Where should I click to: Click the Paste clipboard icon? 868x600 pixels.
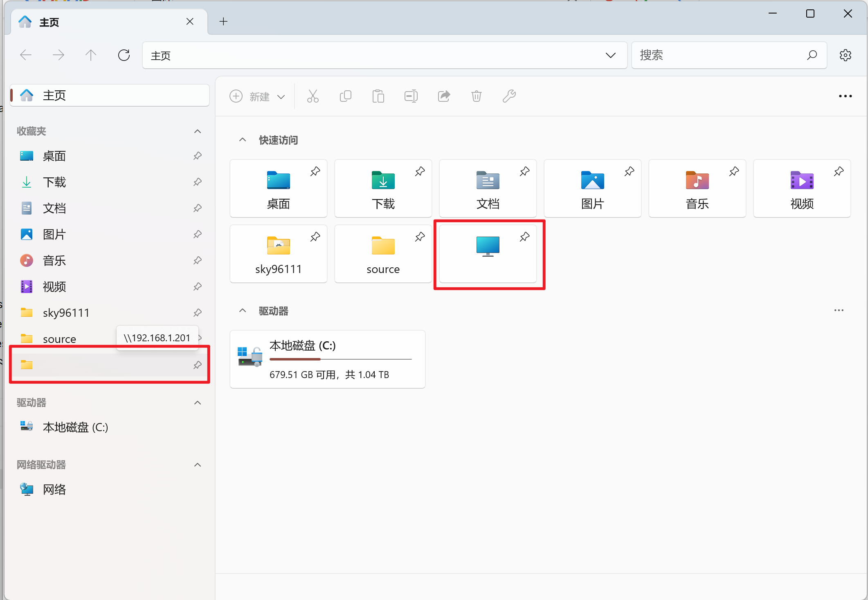tap(378, 96)
